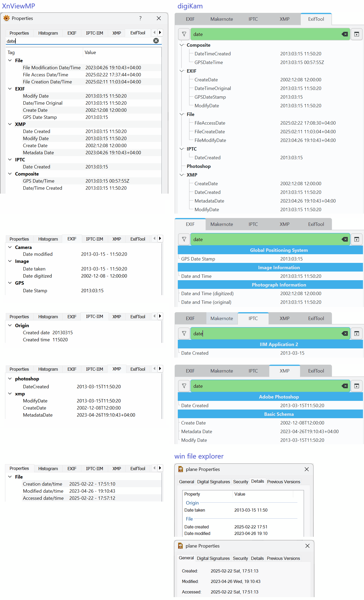Click left tab-scroll arrow in XnView dialog with date search

pyautogui.click(x=154, y=33)
